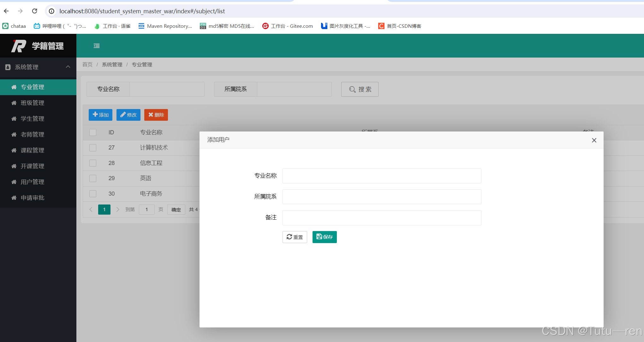Check the row checkbox for ID 29
Viewport: 644px width, 342px height.
click(93, 178)
